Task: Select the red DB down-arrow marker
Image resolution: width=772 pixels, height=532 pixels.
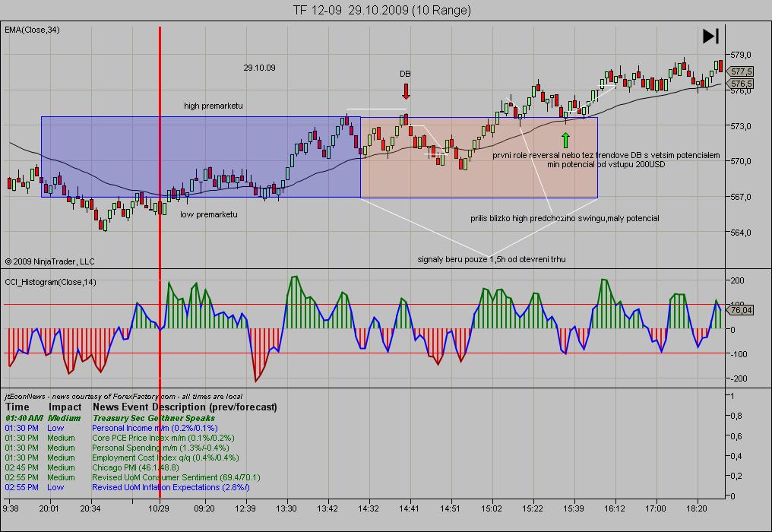Action: coord(406,92)
